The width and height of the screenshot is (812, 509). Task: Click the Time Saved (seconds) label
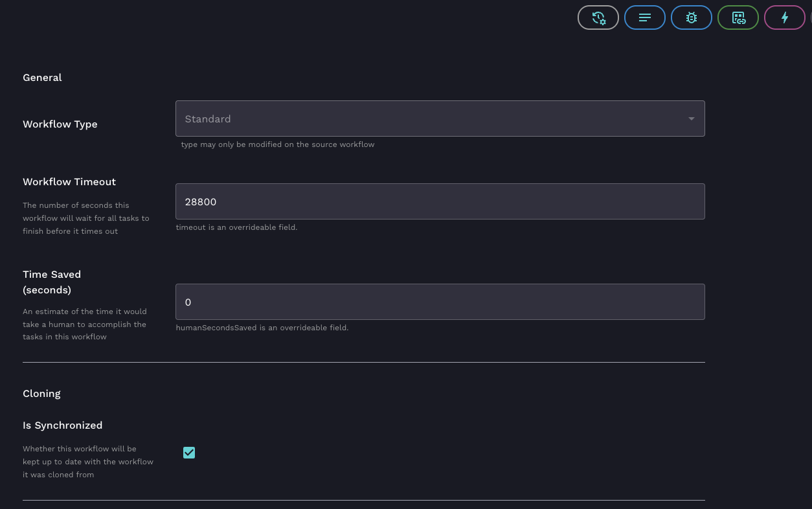click(x=52, y=282)
